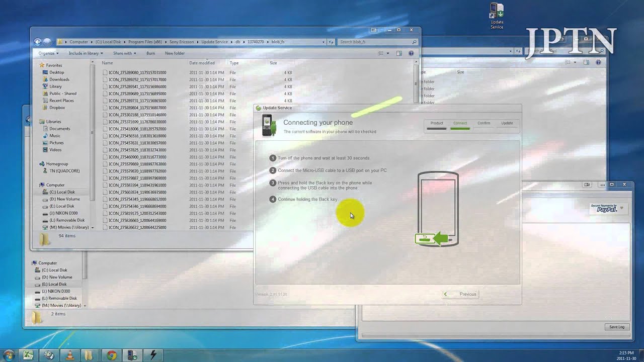The width and height of the screenshot is (644, 362).
Task: Select (D:) New Volume in blob_fs navigation pane
Action: click(x=64, y=199)
